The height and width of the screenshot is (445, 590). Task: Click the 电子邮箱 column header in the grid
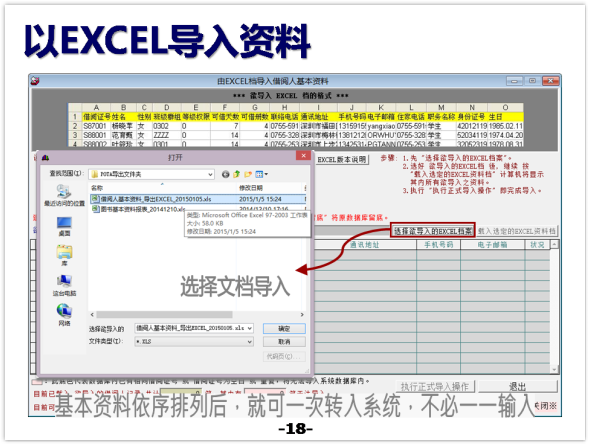pyautogui.click(x=493, y=245)
